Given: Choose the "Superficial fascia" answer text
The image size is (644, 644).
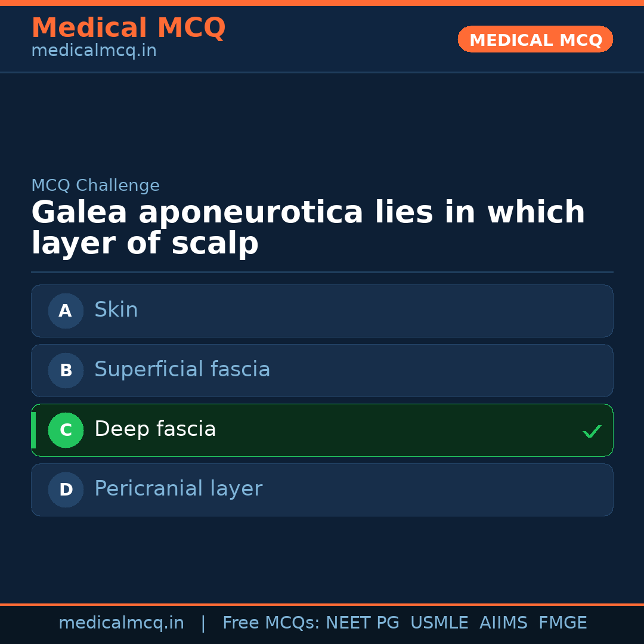Looking at the screenshot, I should (x=182, y=370).
